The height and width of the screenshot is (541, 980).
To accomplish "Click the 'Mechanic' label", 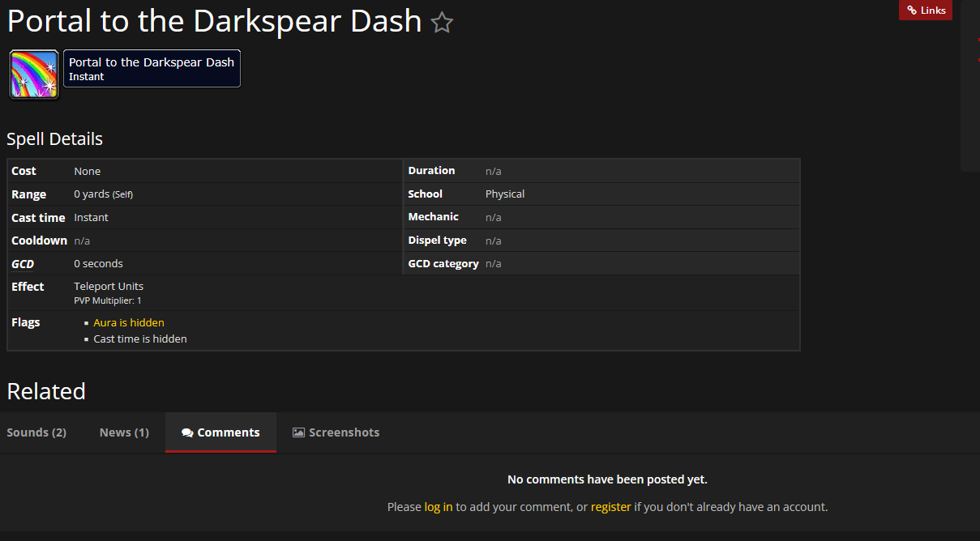I will (433, 216).
